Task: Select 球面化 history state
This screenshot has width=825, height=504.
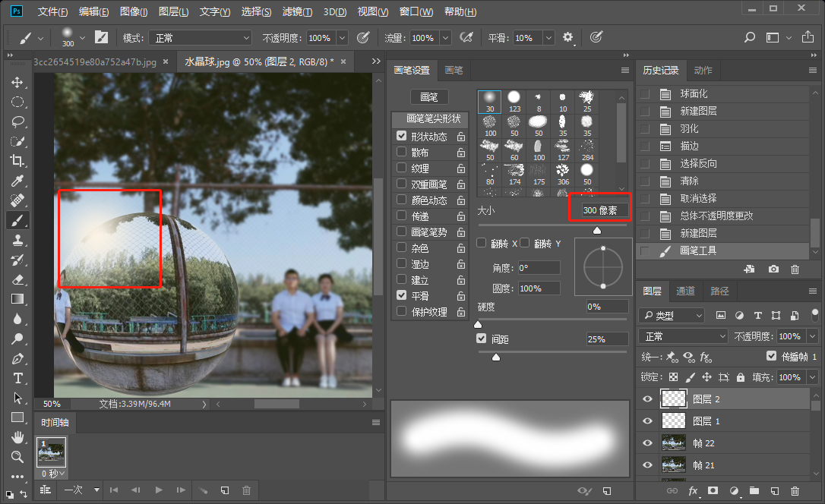Action: tap(722, 94)
